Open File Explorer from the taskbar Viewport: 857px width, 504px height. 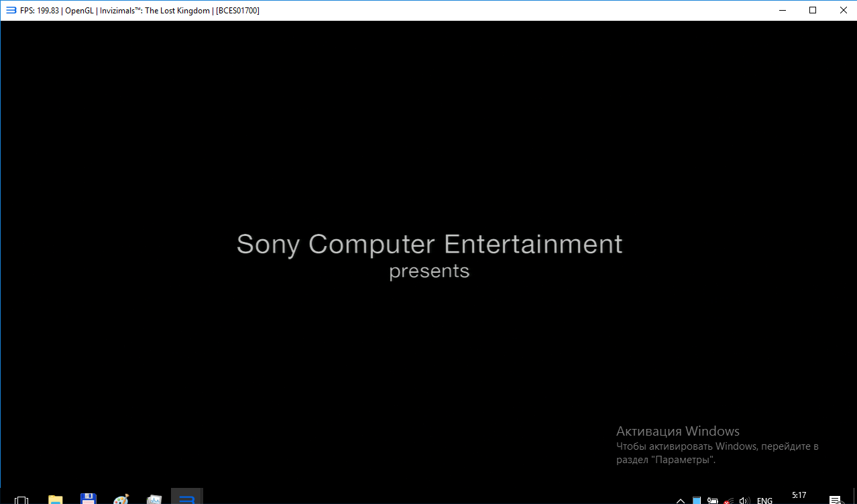[x=55, y=499]
